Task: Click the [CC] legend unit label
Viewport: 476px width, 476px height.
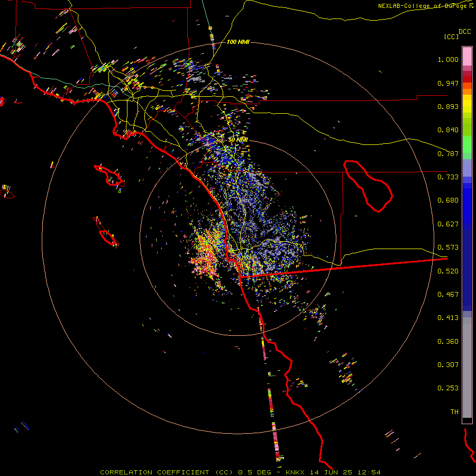Action: (x=451, y=36)
